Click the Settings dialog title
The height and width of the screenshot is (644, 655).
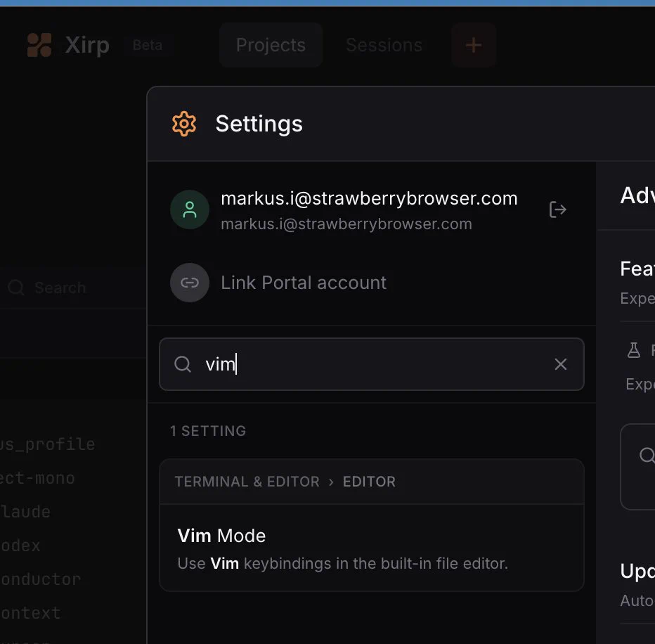tap(259, 124)
